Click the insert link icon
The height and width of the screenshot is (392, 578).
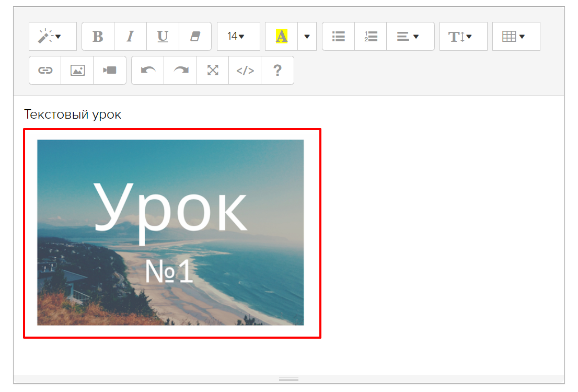tap(45, 71)
